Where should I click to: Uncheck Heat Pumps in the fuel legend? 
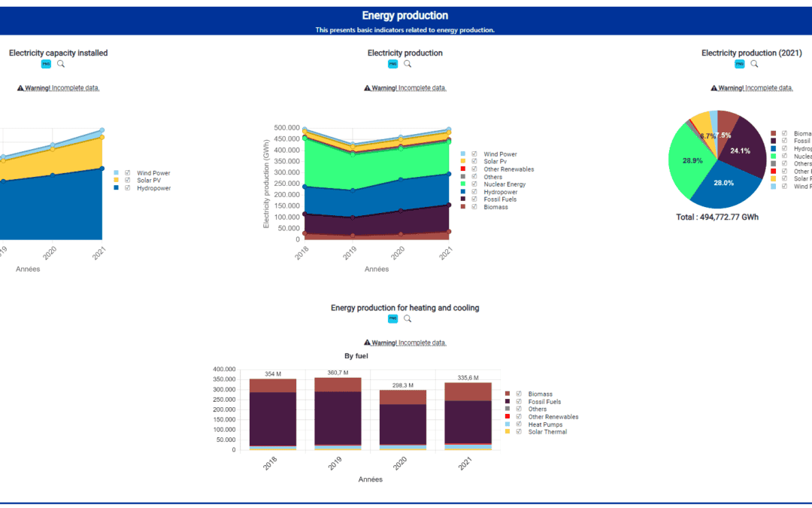pos(517,424)
